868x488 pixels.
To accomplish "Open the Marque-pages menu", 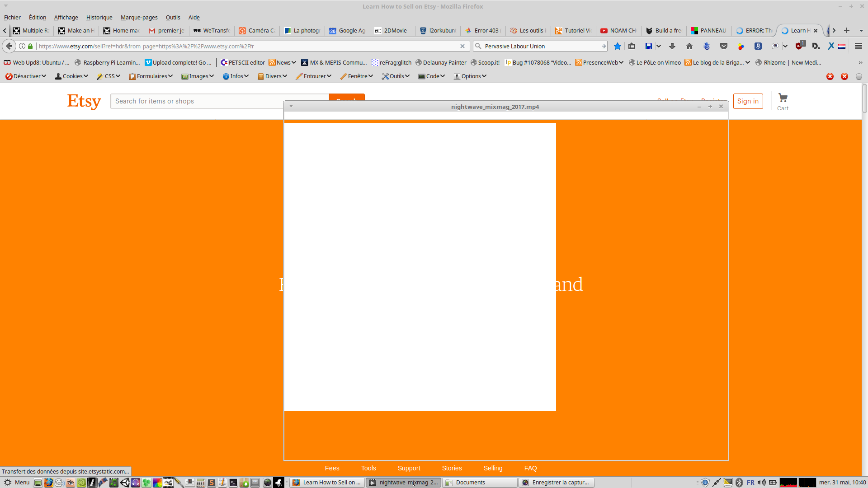I will pos(139,17).
